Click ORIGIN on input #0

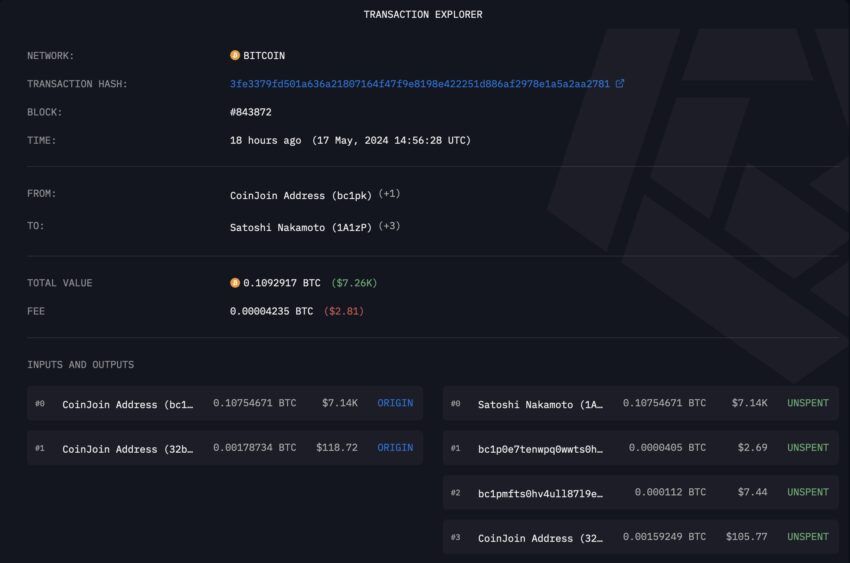(395, 403)
